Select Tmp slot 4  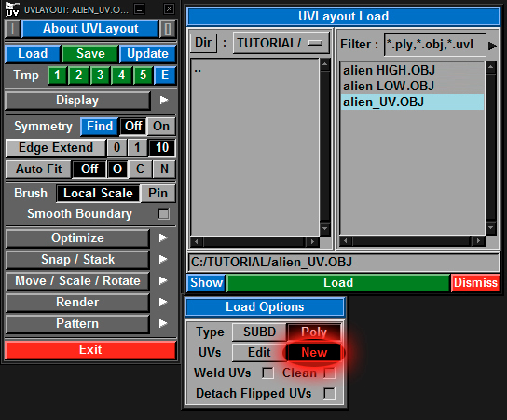(121, 75)
